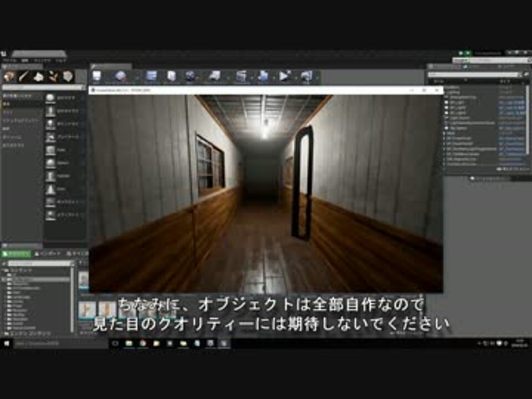Open the Settings toolbar icon
Screen dimensions: 532x399
tap(191, 76)
